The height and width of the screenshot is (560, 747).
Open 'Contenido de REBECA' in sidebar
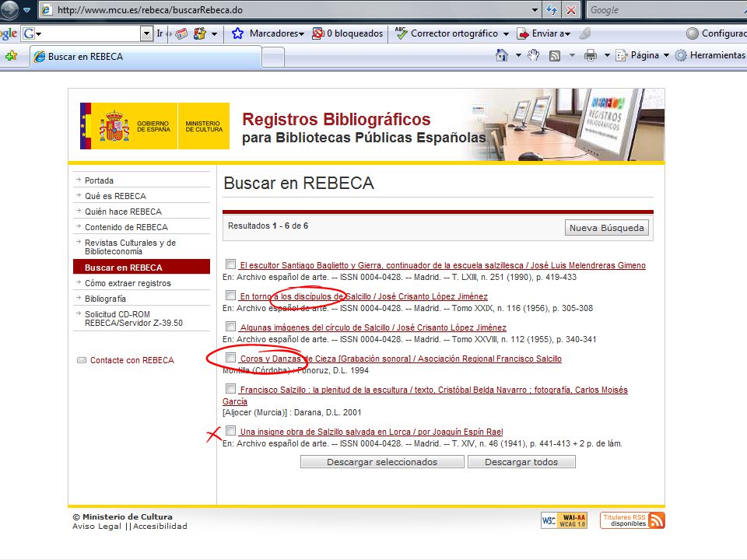point(126,227)
